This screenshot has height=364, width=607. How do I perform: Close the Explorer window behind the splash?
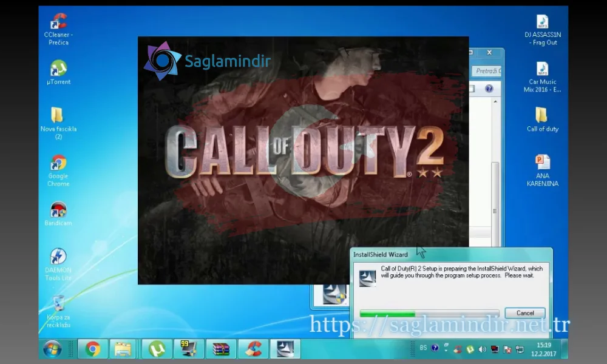click(489, 52)
